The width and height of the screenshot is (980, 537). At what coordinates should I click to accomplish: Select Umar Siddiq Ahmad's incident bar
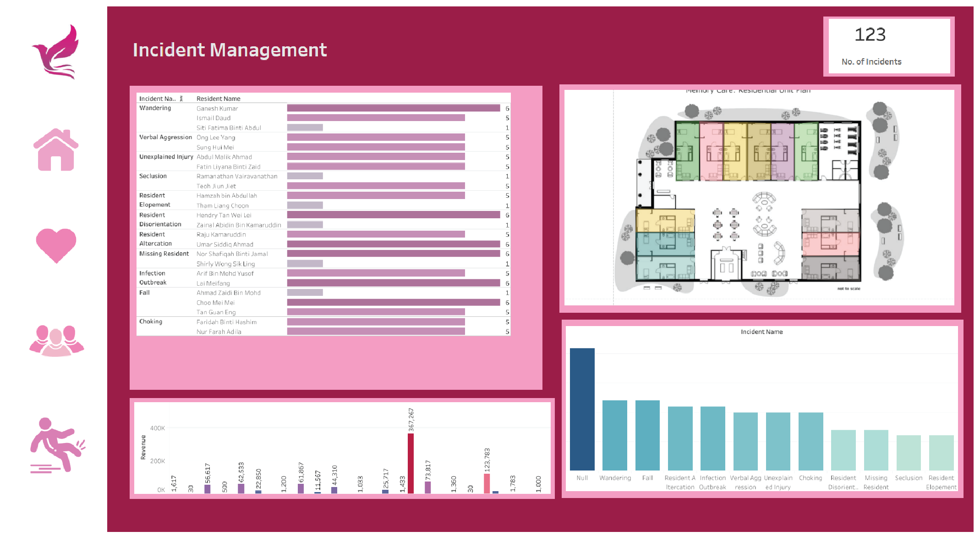pos(394,244)
